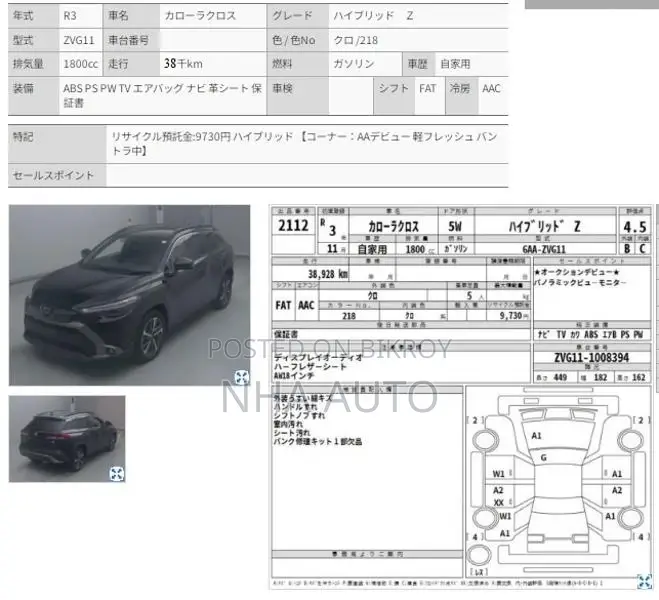Click the 車検 inspection label

tap(282, 89)
